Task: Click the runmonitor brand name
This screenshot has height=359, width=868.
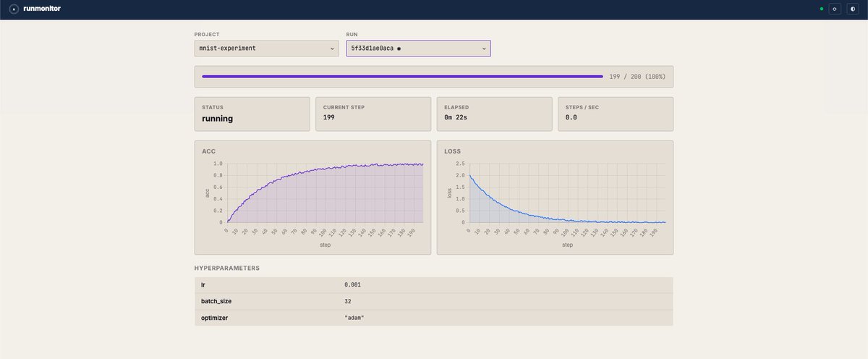Action: (x=42, y=9)
